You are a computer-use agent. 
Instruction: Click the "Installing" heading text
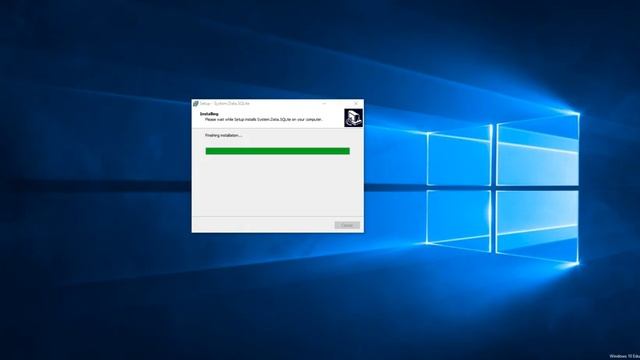pos(209,114)
